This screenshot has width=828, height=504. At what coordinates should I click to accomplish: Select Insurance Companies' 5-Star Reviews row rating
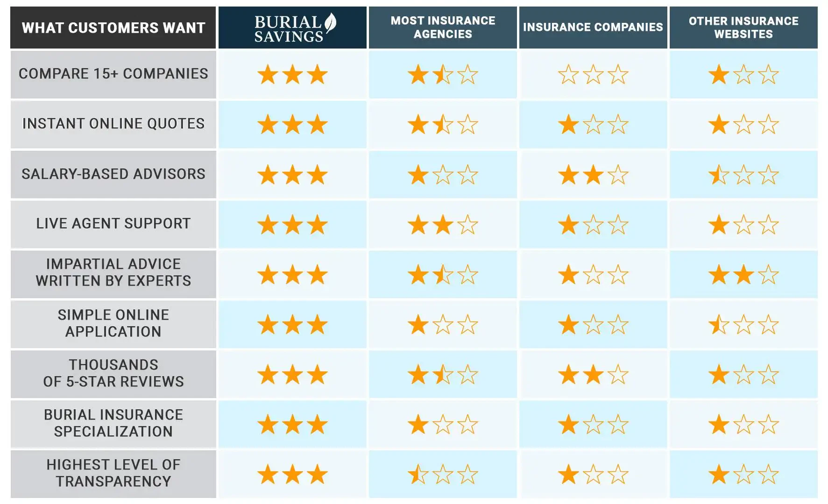click(593, 375)
